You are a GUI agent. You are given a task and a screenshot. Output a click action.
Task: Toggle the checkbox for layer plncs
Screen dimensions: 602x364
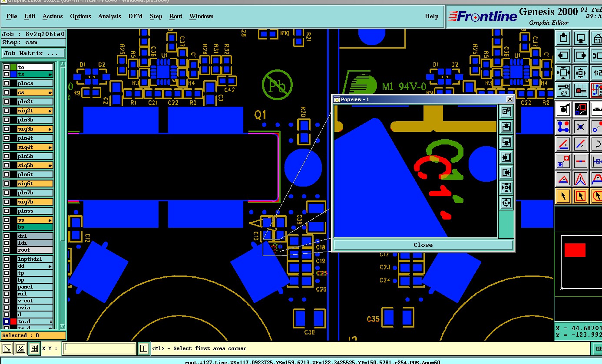[7, 83]
